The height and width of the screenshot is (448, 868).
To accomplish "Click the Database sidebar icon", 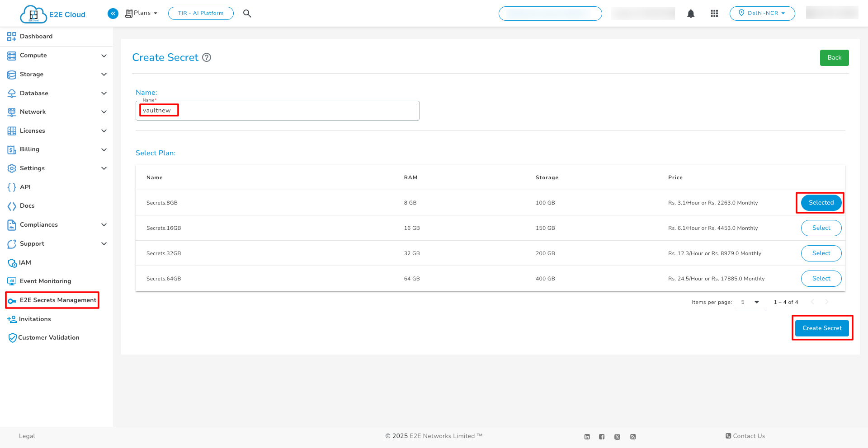I will [12, 93].
